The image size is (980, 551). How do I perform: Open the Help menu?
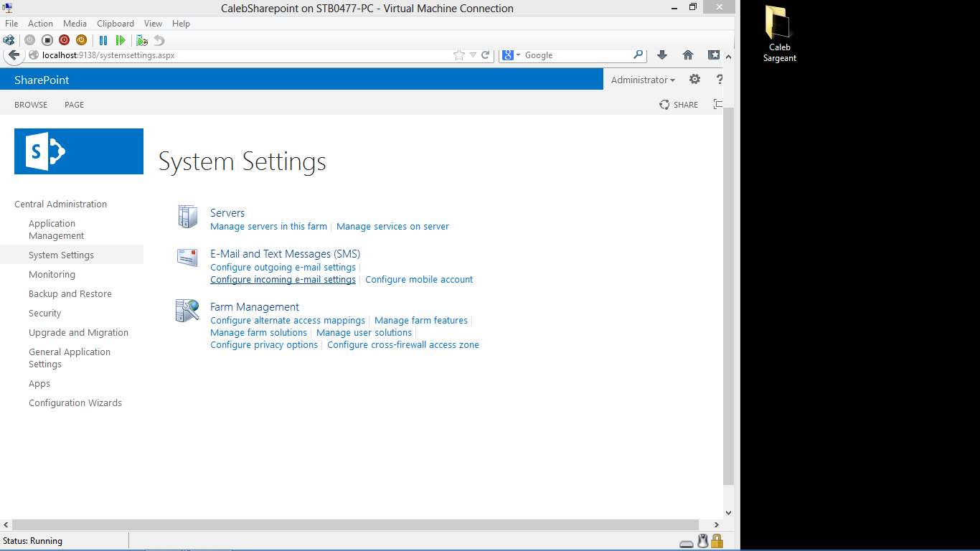(x=181, y=24)
